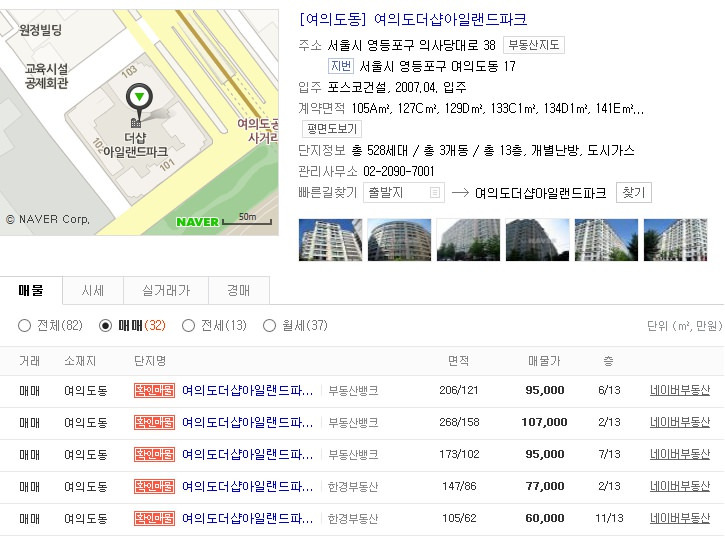Switch to the 시세 tab

click(x=93, y=290)
